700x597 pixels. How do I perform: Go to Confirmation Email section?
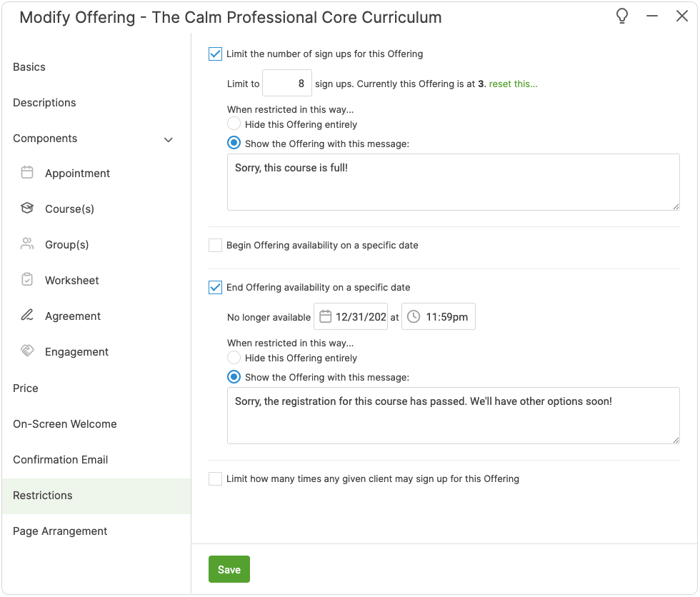(61, 459)
